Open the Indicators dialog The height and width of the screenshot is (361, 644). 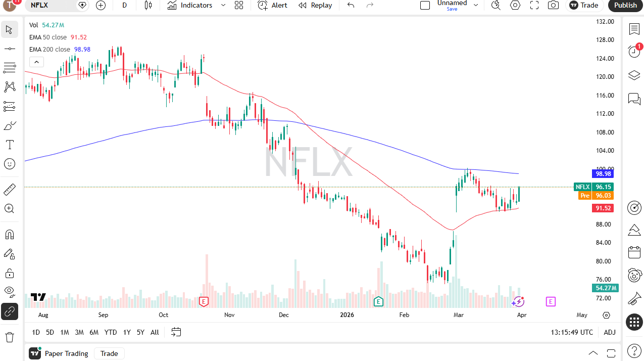coord(190,6)
